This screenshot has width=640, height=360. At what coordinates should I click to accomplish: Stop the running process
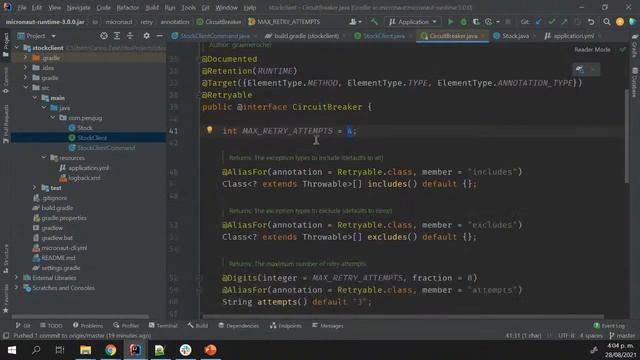click(508, 22)
